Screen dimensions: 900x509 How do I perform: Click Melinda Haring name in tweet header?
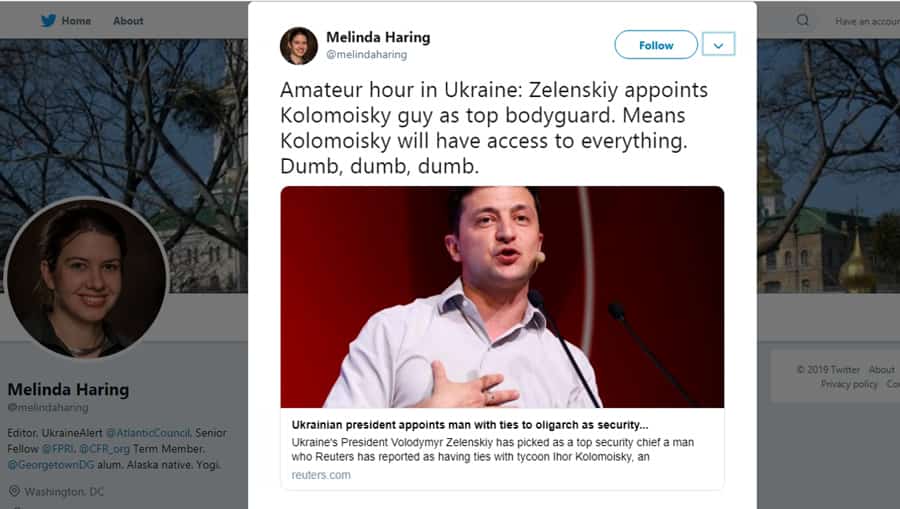click(378, 37)
